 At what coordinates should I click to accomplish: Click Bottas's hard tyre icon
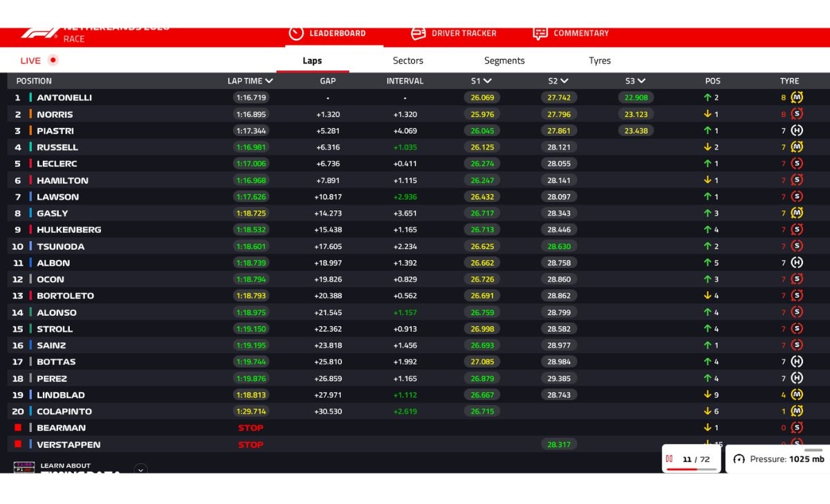click(x=797, y=362)
